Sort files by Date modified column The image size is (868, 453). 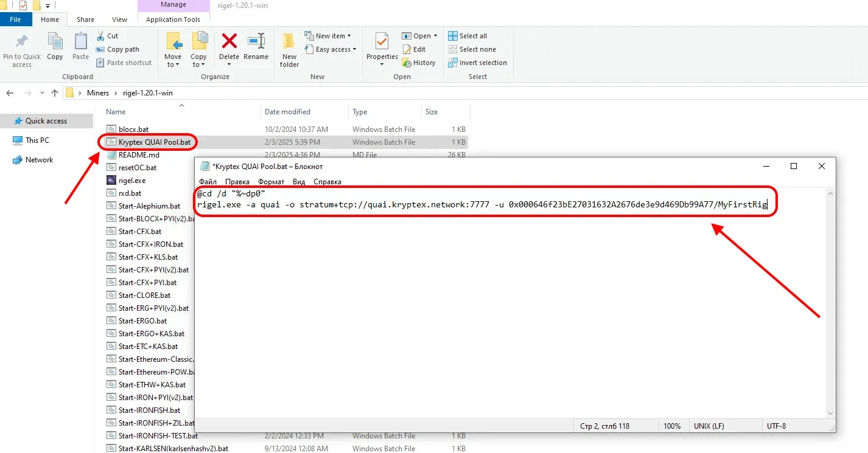tap(287, 112)
